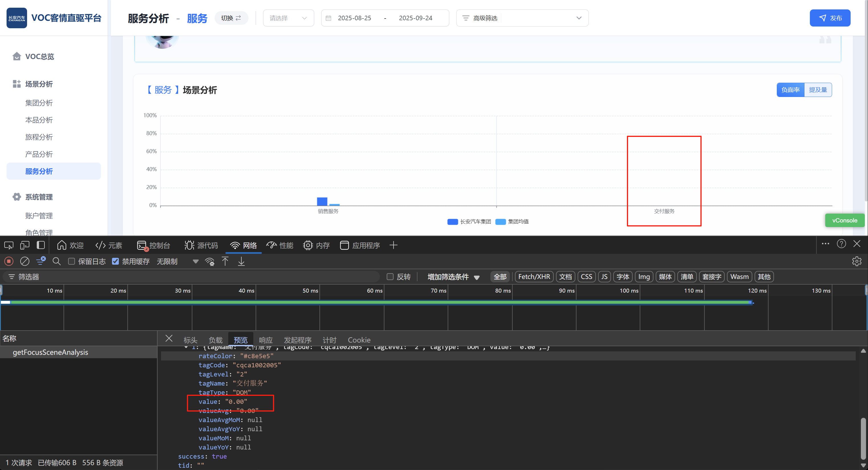The image size is (868, 470).
Task: Click the import HAR upload arrow icon
Action: [225, 261]
